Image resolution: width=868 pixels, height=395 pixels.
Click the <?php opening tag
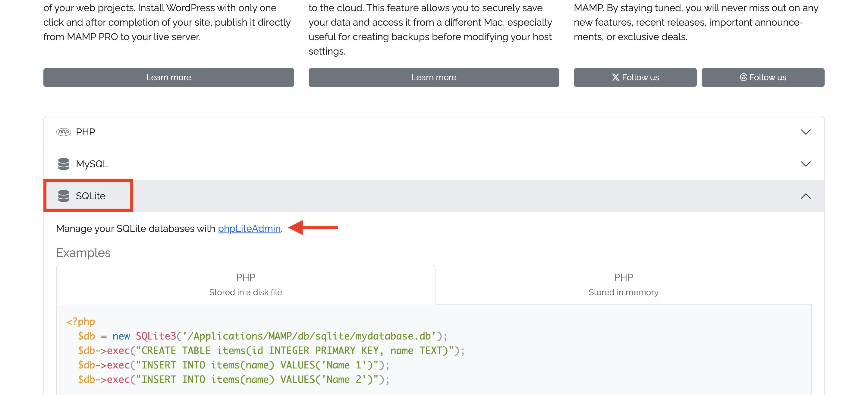point(80,321)
